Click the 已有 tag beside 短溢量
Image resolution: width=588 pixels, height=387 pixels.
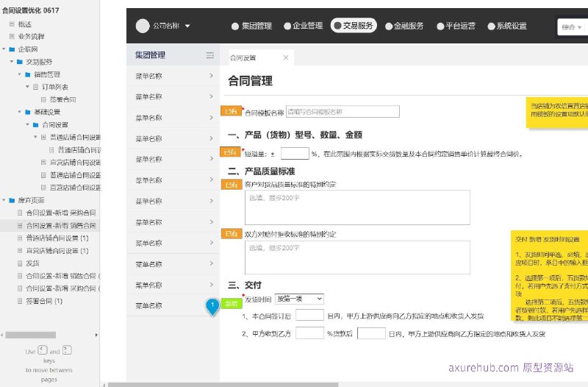coord(230,152)
